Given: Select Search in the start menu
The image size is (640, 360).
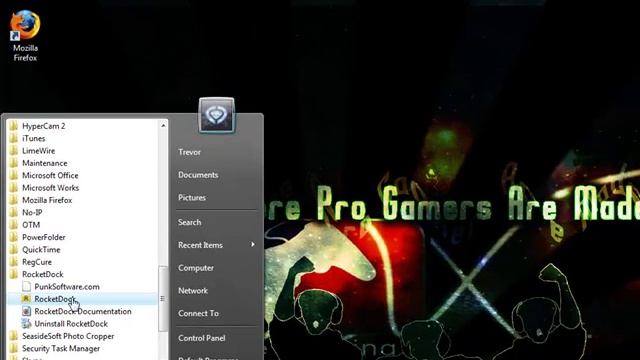Looking at the screenshot, I should click(189, 222).
